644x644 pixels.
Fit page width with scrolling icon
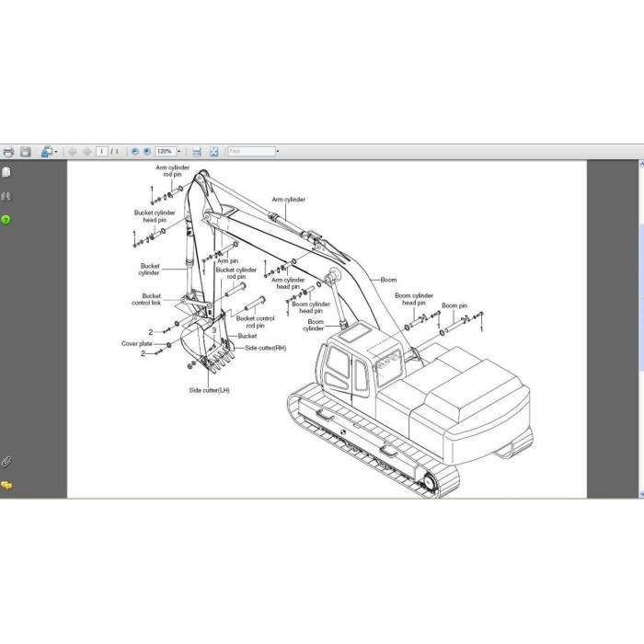[x=197, y=152]
